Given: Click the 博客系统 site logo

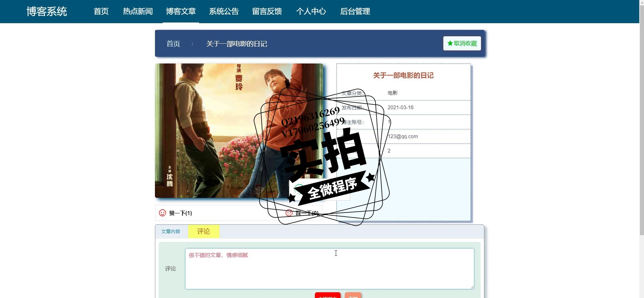Looking at the screenshot, I should 47,11.
